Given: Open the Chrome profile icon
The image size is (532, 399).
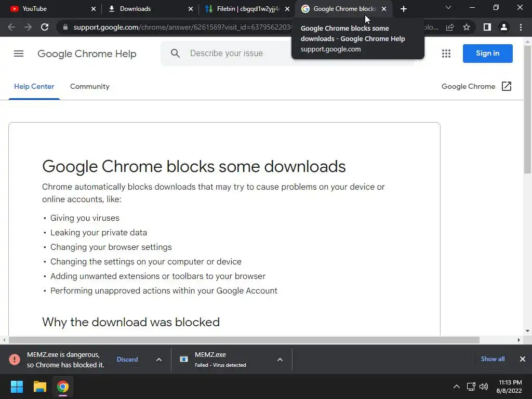Looking at the screenshot, I should (x=504, y=27).
